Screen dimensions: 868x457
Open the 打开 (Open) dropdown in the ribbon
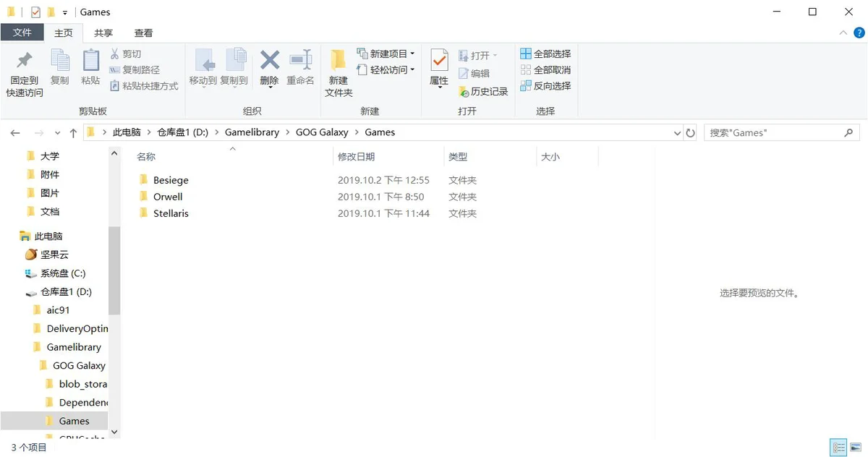pyautogui.click(x=478, y=56)
